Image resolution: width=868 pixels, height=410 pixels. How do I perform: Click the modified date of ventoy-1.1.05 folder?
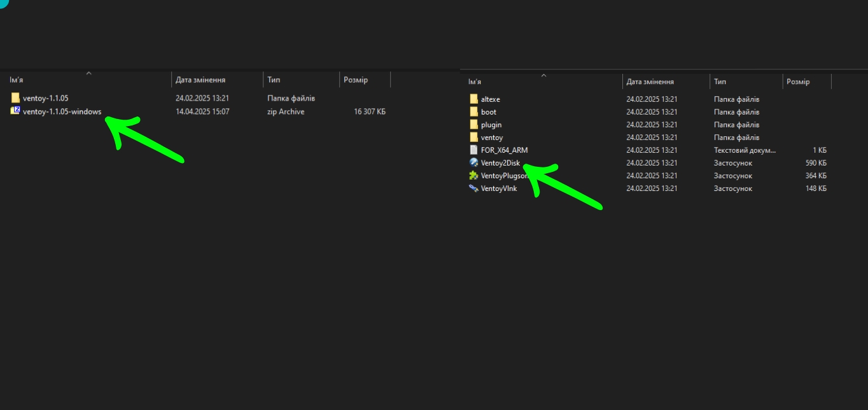(x=202, y=99)
